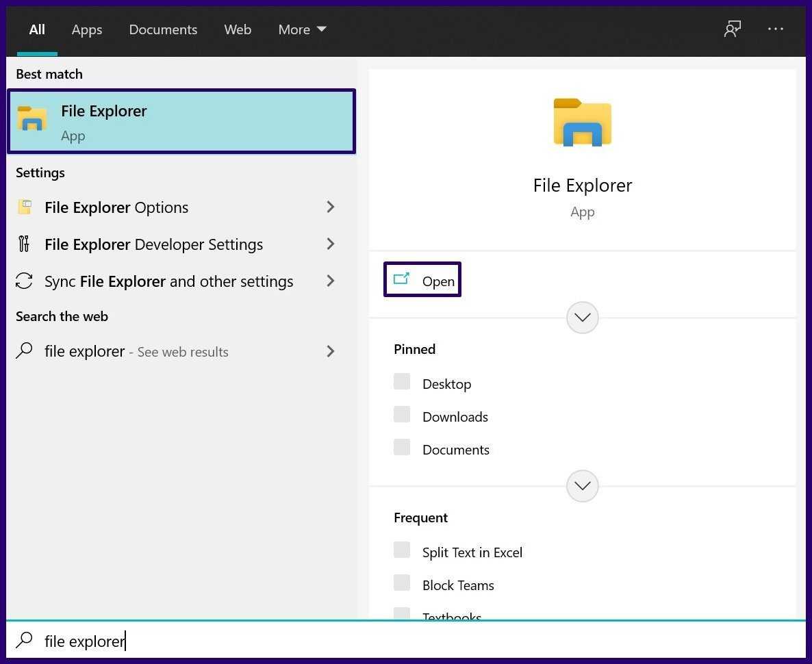
Task: Expand File Explorer Options with its arrow
Action: point(331,207)
